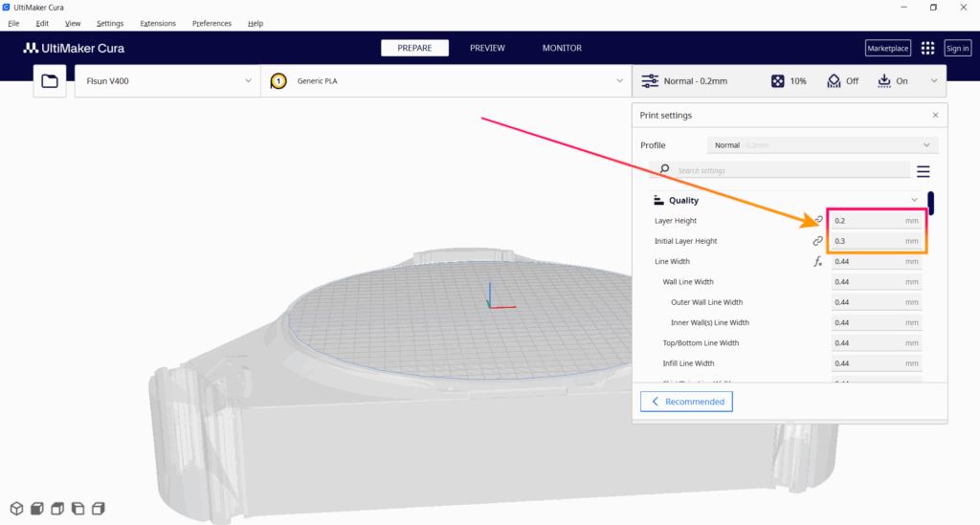Viewport: 980px width, 525px height.
Task: Click the Search settings field
Action: tap(779, 170)
